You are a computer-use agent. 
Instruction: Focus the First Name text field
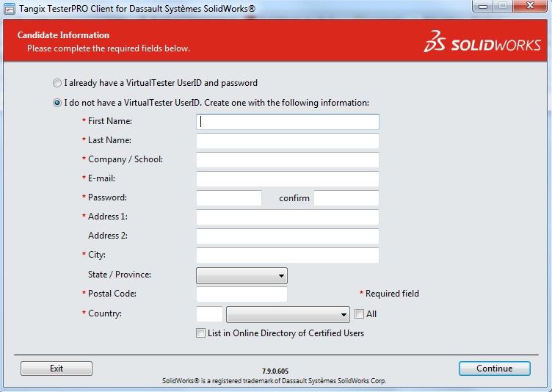click(x=288, y=122)
